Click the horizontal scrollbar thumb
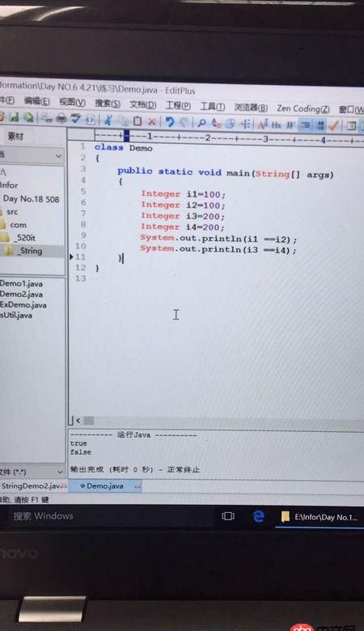This screenshot has height=631, width=364. click(89, 421)
